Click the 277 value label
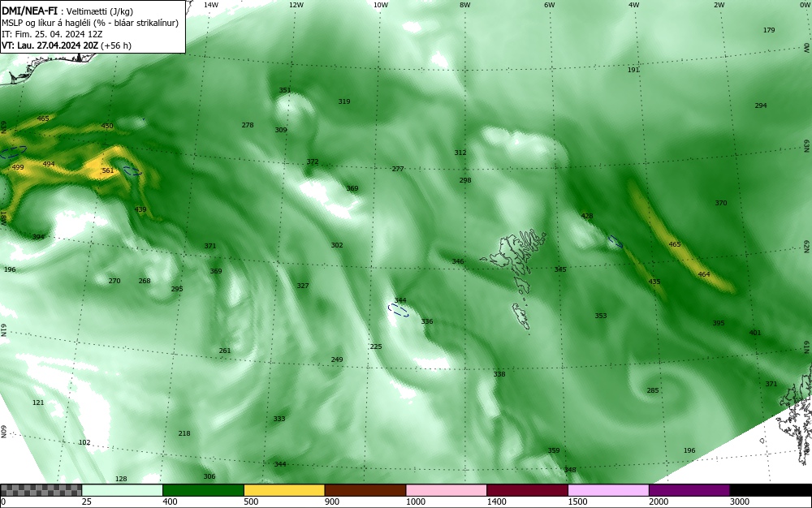 point(398,169)
